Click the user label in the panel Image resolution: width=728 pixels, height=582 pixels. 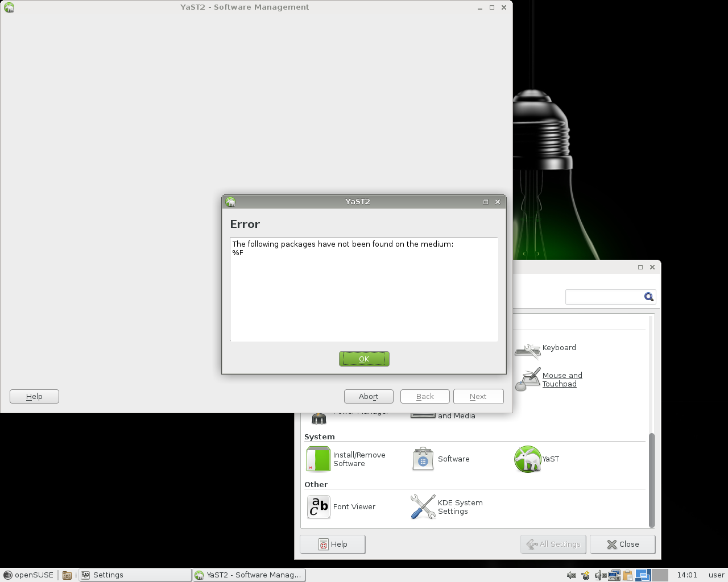coord(717,575)
